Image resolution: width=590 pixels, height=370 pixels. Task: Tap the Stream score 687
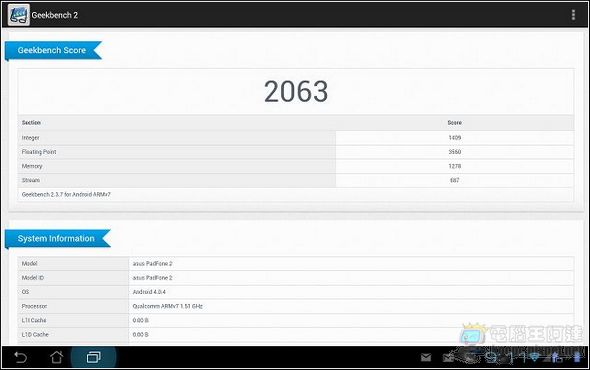[455, 180]
